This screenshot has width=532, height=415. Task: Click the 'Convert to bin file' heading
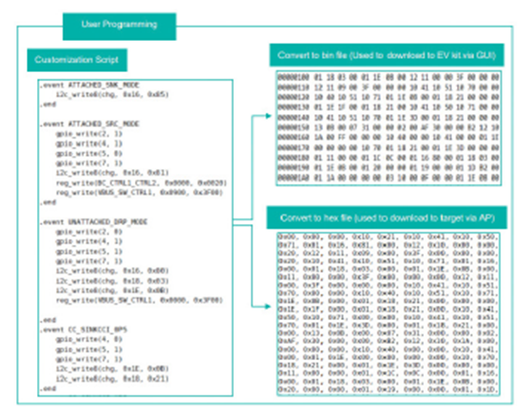click(387, 55)
